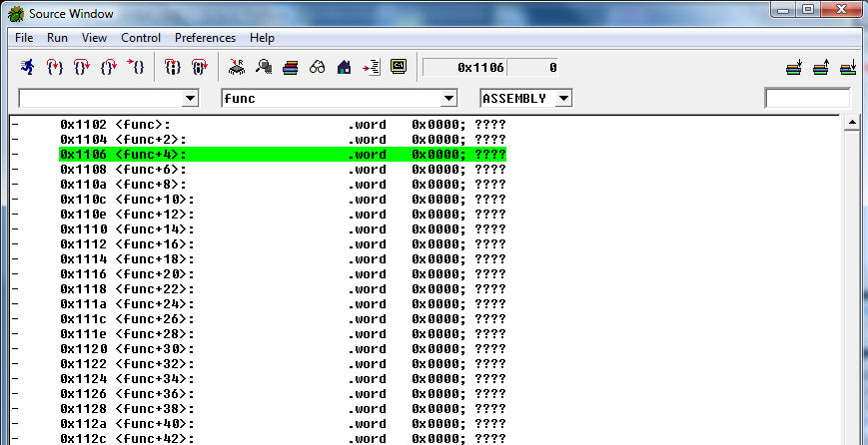Open the File menu

click(24, 38)
